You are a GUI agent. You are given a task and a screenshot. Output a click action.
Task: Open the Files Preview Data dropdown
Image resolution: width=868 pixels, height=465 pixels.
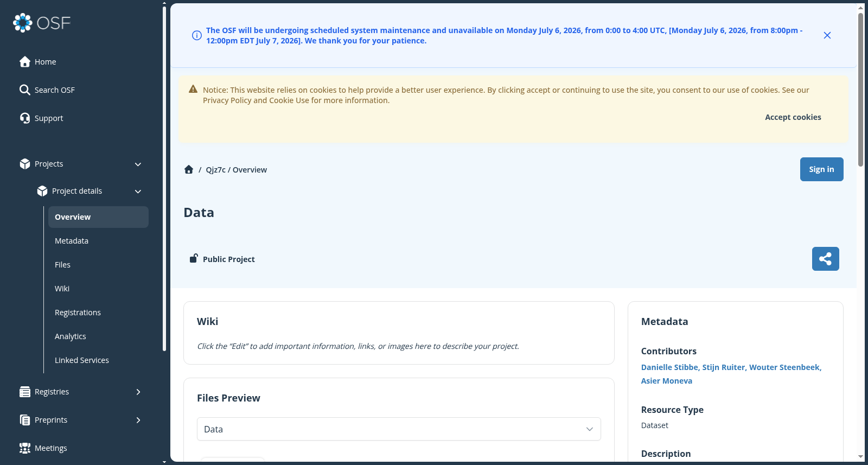tap(399, 429)
